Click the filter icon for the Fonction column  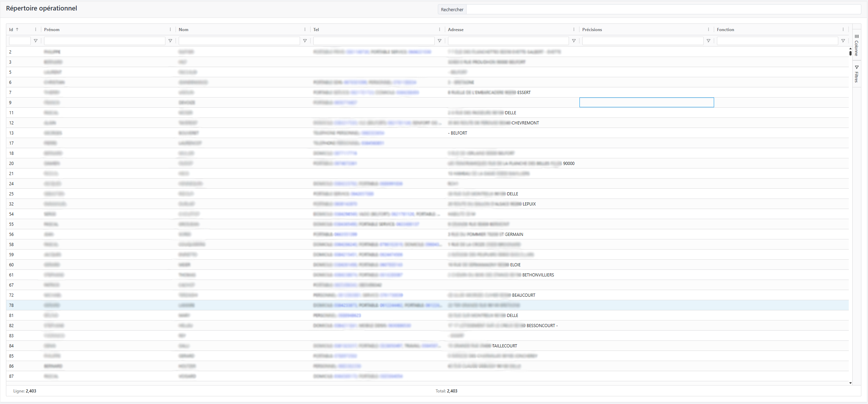pyautogui.click(x=843, y=41)
